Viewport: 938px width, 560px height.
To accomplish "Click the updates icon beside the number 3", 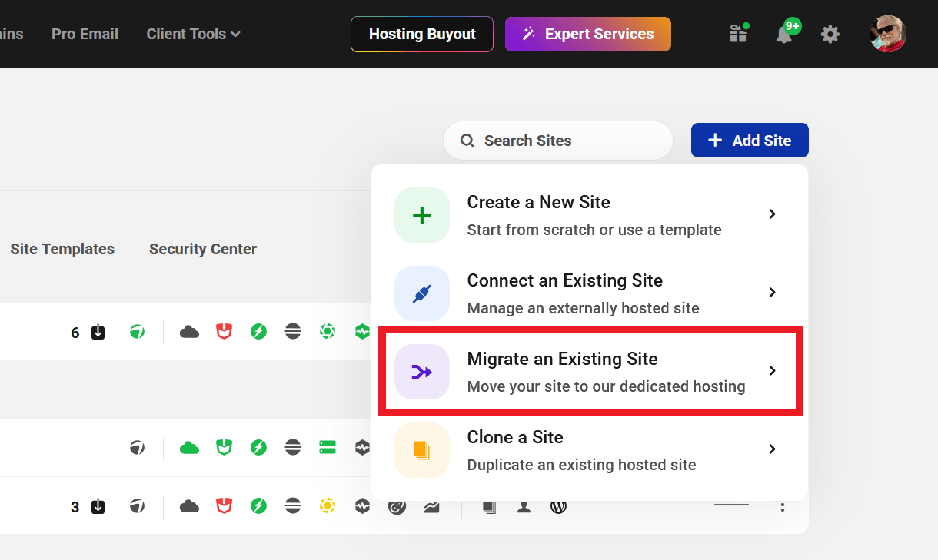I will coord(98,507).
